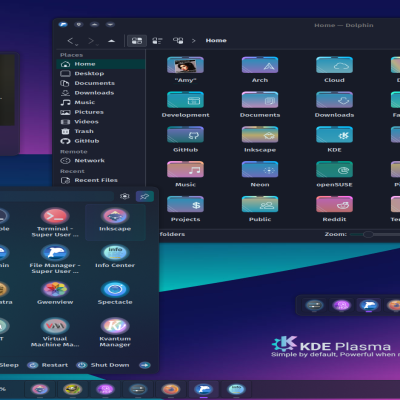400x400 pixels.
Task: Switch to Compact view mode
Action: pos(157,41)
